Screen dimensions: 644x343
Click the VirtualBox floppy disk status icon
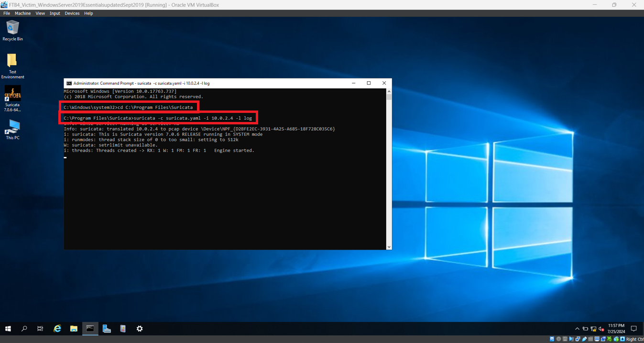pos(565,339)
